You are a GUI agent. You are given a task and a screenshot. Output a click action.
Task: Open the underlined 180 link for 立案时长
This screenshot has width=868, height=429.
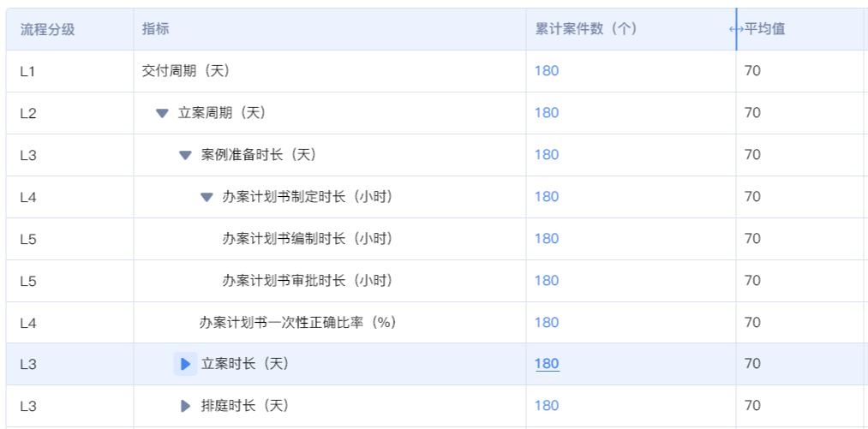[x=547, y=364]
